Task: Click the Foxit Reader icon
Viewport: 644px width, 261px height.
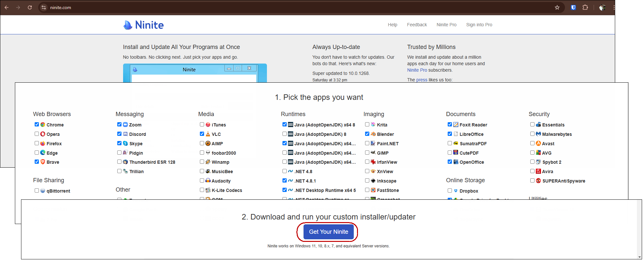Action: coord(456,125)
